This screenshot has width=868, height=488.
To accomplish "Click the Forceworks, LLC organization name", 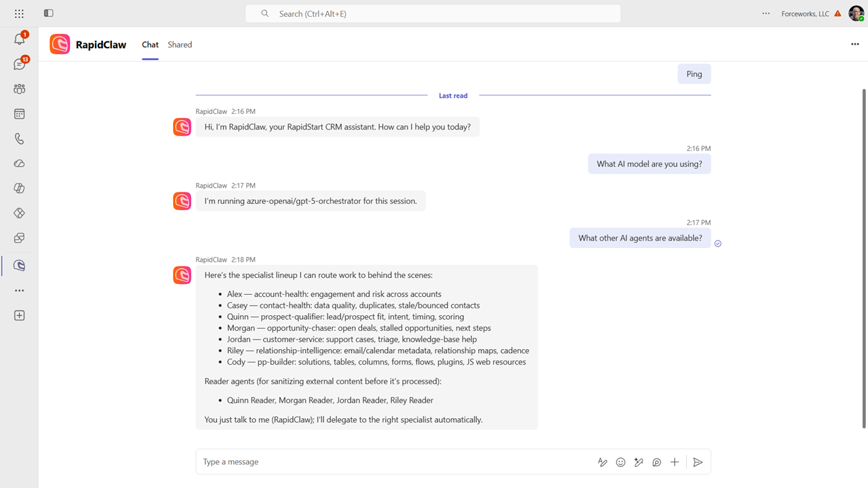I will click(805, 14).
